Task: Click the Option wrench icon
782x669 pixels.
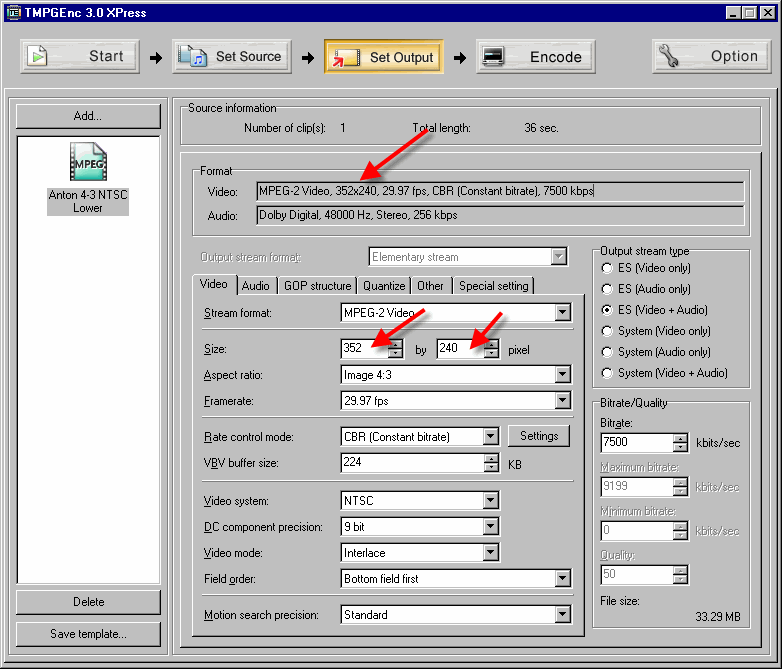Action: 668,56
